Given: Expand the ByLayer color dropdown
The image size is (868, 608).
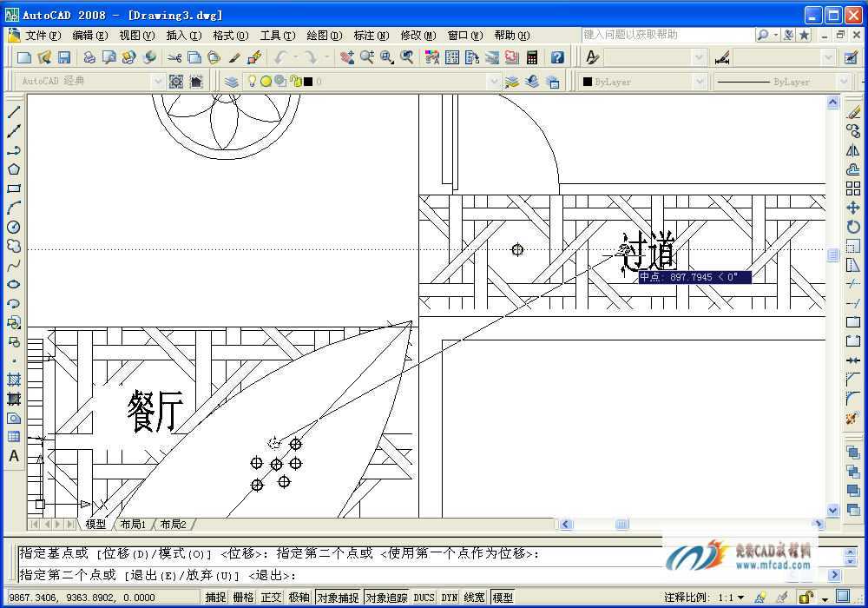Looking at the screenshot, I should click(x=699, y=82).
